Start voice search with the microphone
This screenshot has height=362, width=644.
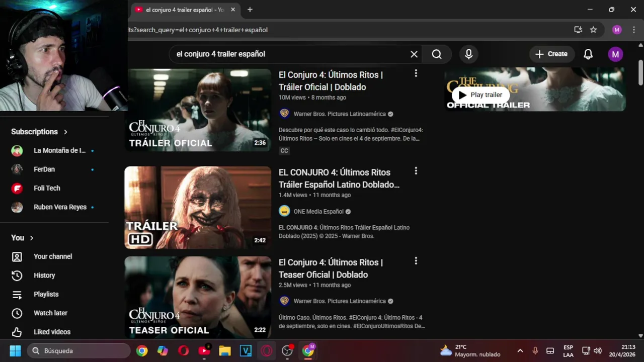click(x=469, y=54)
